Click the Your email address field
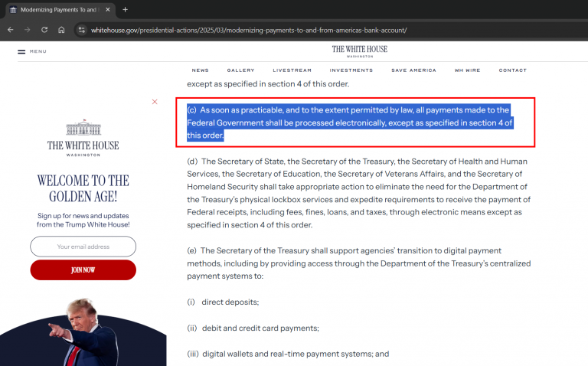 [x=83, y=247]
